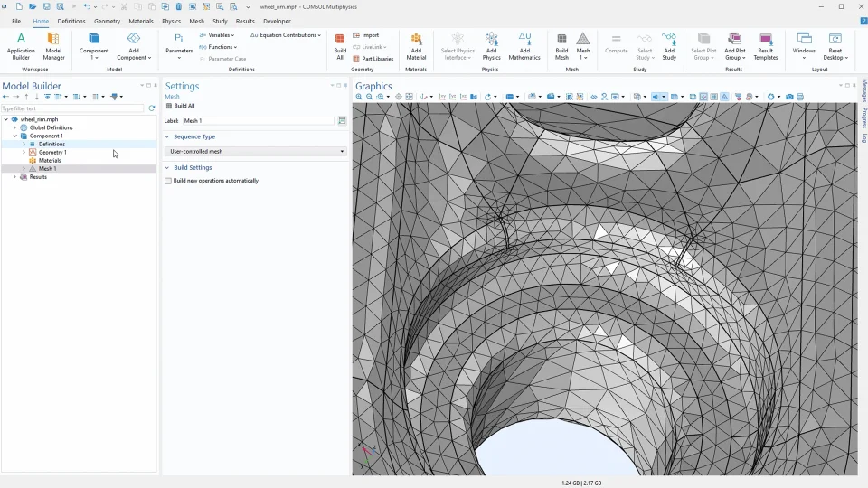Screen dimensions: 868x488
Task: Open the User-controlled mesh dropdown
Action: point(255,152)
